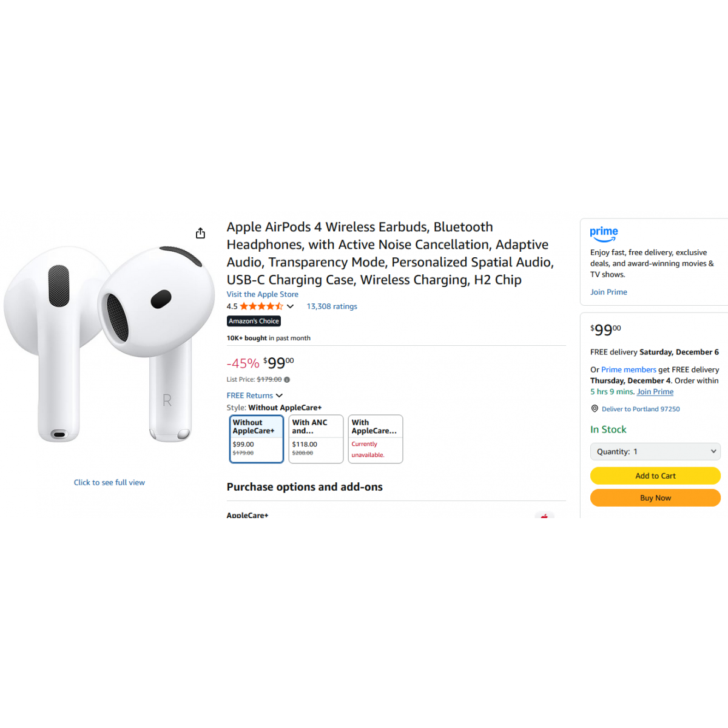728x728 pixels.
Task: Expand the FREE Returns chevron
Action: point(279,396)
